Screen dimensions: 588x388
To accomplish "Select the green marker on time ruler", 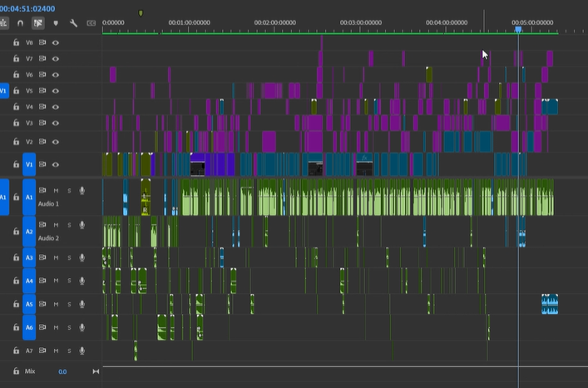I will pyautogui.click(x=141, y=13).
